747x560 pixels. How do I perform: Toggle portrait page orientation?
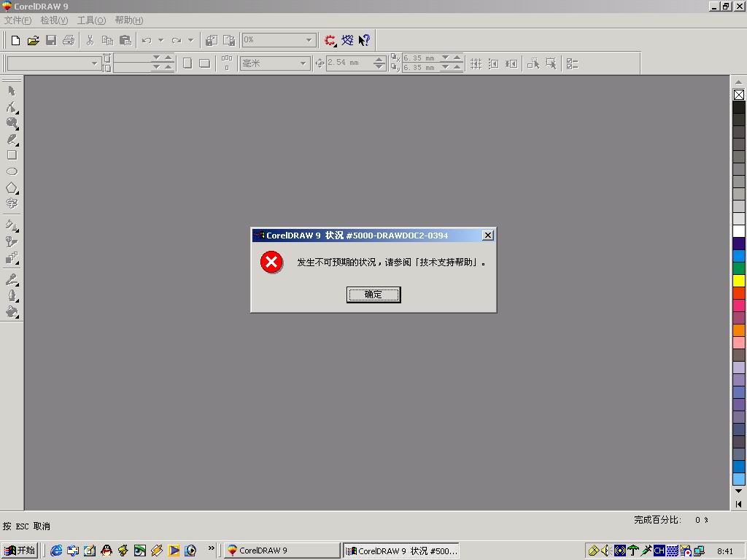pos(187,63)
